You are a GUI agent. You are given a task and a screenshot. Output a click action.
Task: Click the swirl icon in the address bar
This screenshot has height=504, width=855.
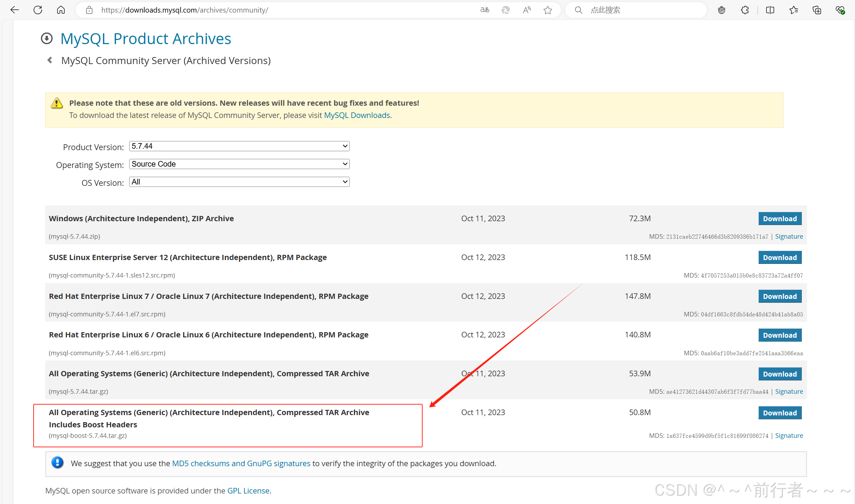click(506, 10)
